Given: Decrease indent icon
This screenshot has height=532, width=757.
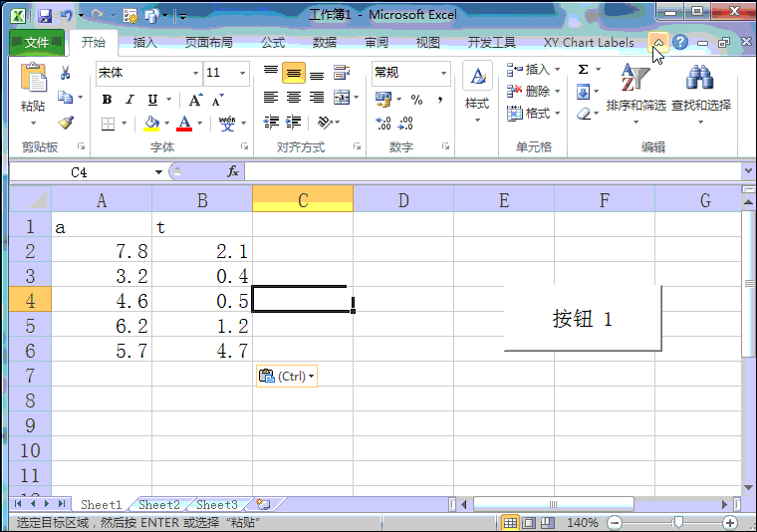Looking at the screenshot, I should point(271,123).
